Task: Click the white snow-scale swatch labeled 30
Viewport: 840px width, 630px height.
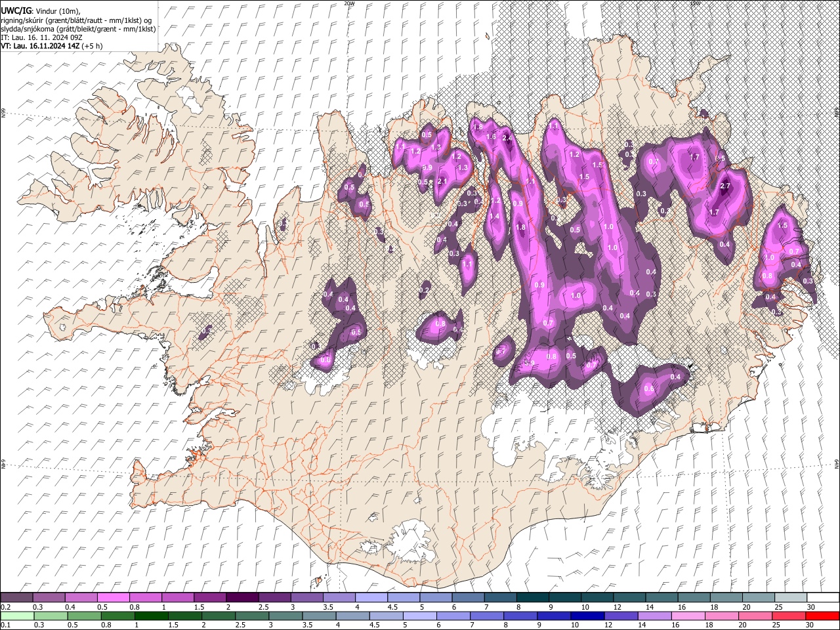Action: 822,597
